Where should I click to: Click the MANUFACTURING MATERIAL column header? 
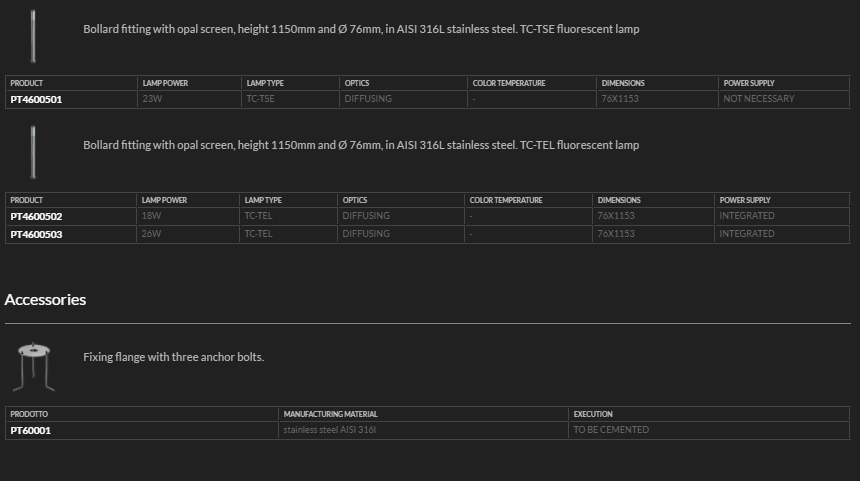pos(330,414)
